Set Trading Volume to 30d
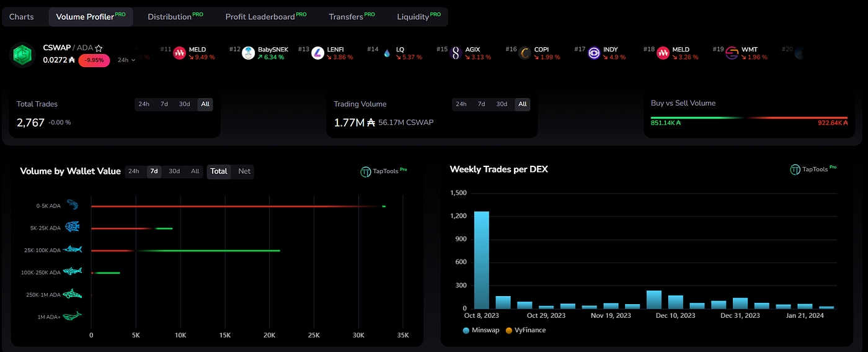 click(502, 104)
